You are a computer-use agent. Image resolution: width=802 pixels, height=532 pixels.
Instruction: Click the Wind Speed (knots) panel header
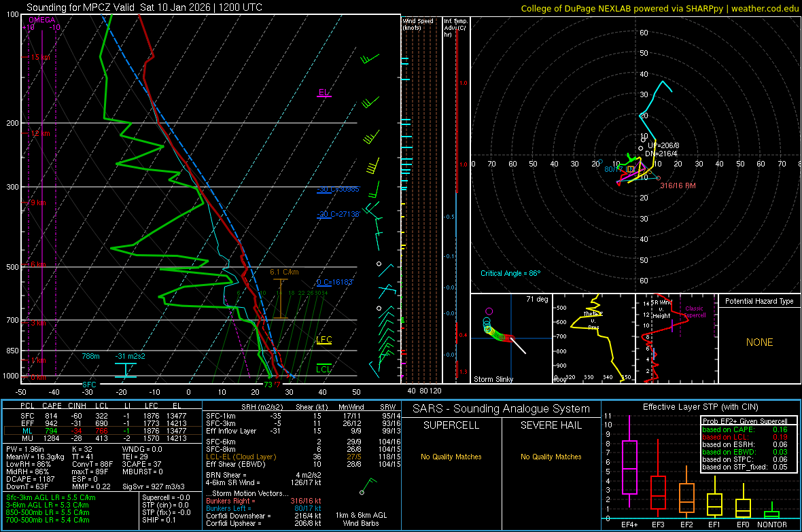418,24
